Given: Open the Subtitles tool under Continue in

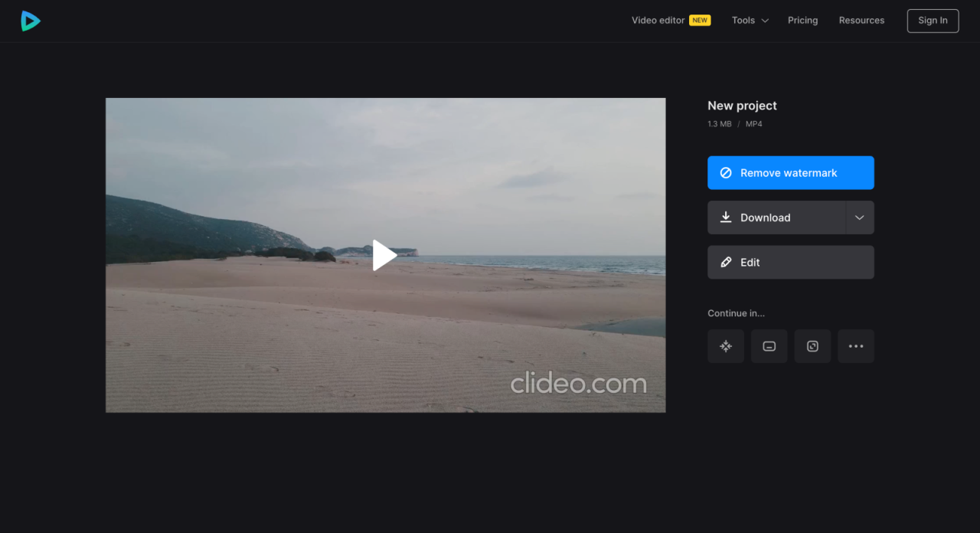Looking at the screenshot, I should (769, 345).
